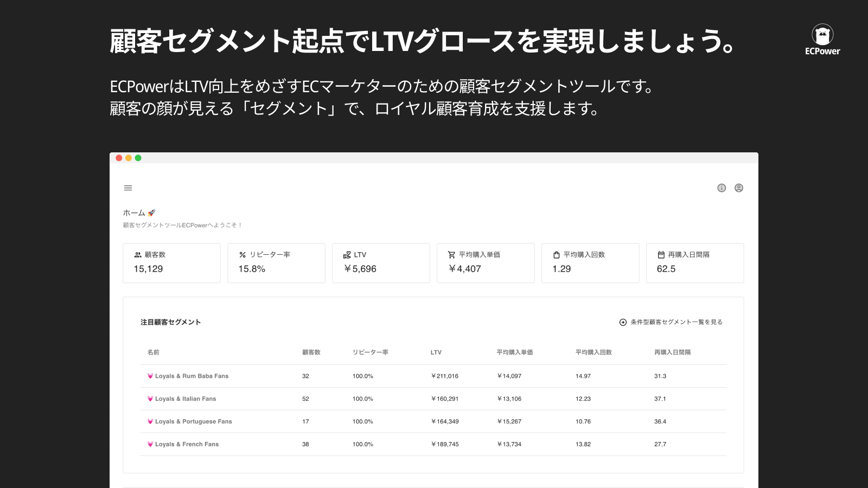868x488 pixels.
Task: Click the 再購入日間隔 calendar icon
Action: [x=661, y=255]
